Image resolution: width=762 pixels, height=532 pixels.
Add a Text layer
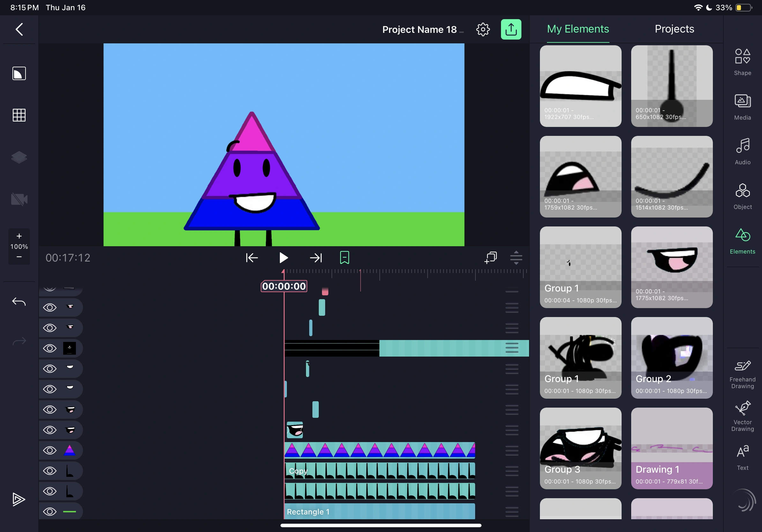[742, 457]
